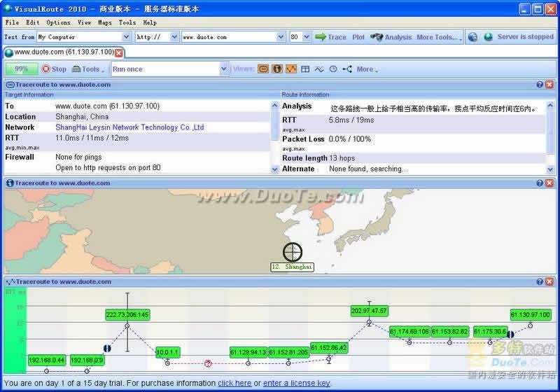The image size is (560, 392).
Task: Close the map Traceroute panel
Action: (549, 183)
